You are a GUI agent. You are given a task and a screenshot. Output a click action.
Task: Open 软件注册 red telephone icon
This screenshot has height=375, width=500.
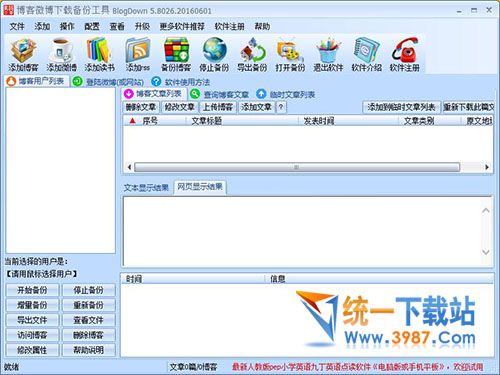(x=404, y=55)
